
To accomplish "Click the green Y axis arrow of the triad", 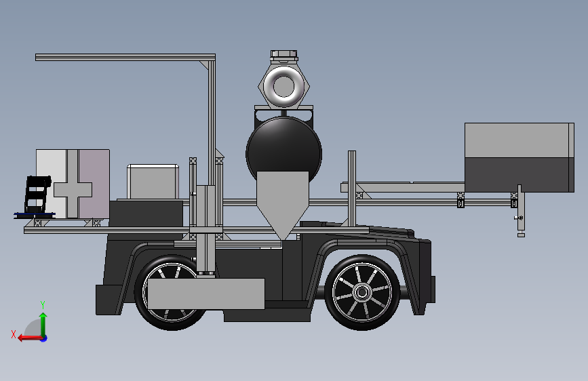I will (43, 324).
